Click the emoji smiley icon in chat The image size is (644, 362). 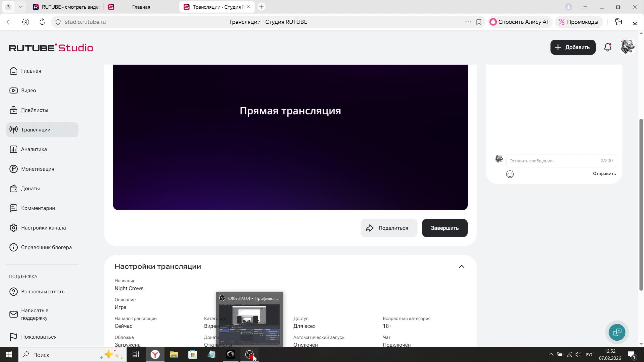(x=510, y=174)
